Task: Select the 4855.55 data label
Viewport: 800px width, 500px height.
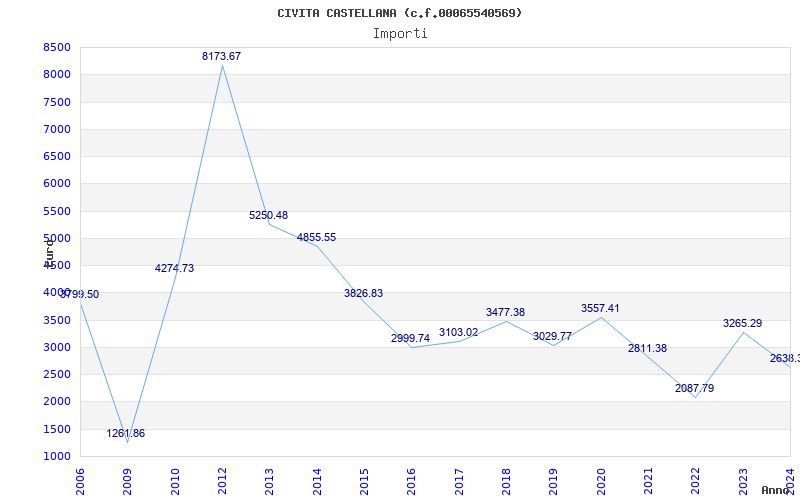Action: [316, 237]
